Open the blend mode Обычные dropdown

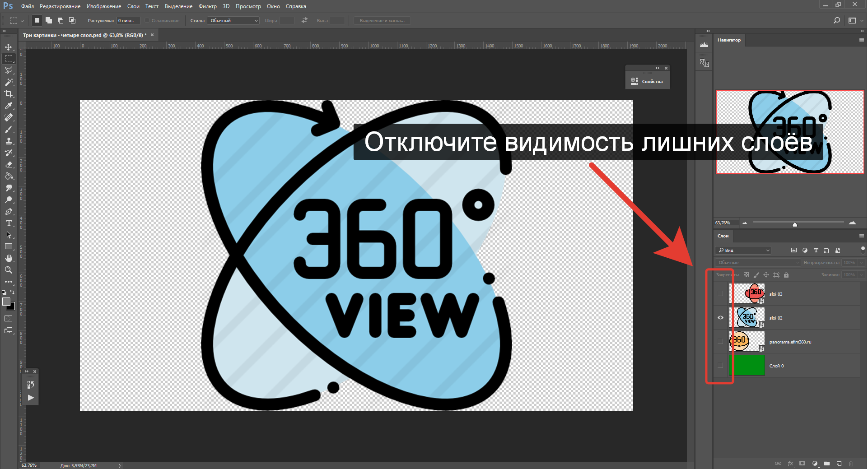coord(757,263)
